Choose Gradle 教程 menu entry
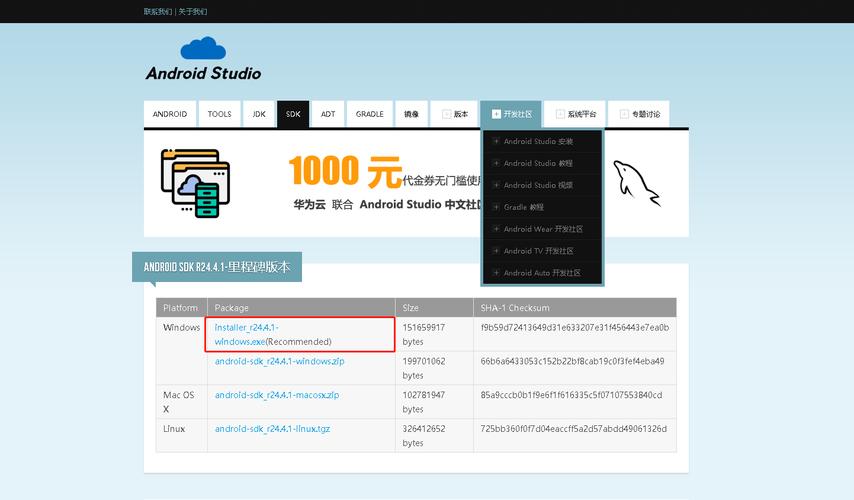 pos(542,207)
